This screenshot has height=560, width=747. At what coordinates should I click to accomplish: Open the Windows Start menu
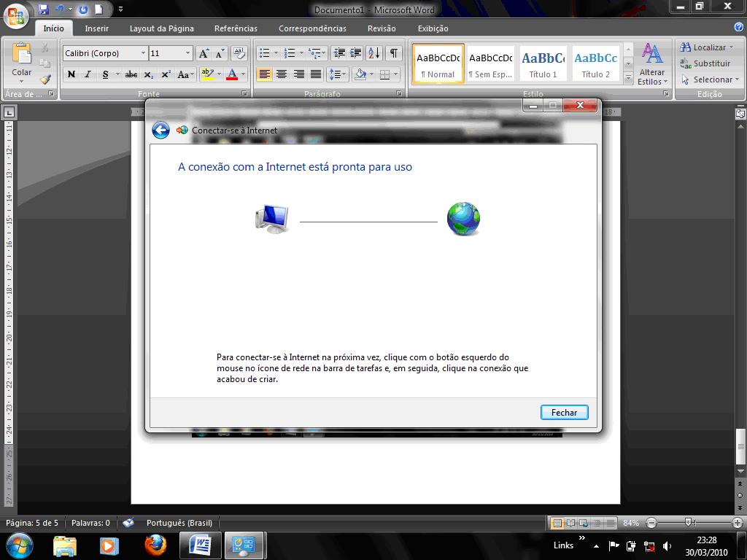click(x=19, y=545)
